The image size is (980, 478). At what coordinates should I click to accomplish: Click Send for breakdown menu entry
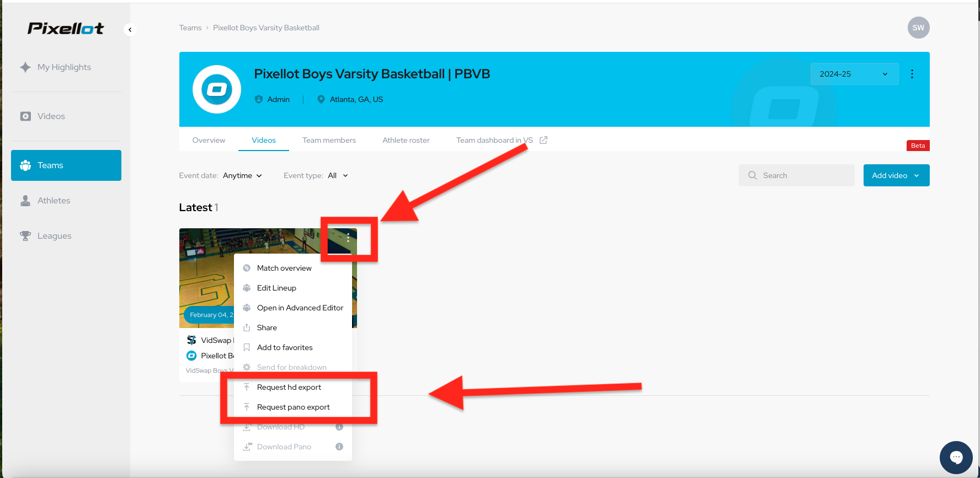pos(293,367)
